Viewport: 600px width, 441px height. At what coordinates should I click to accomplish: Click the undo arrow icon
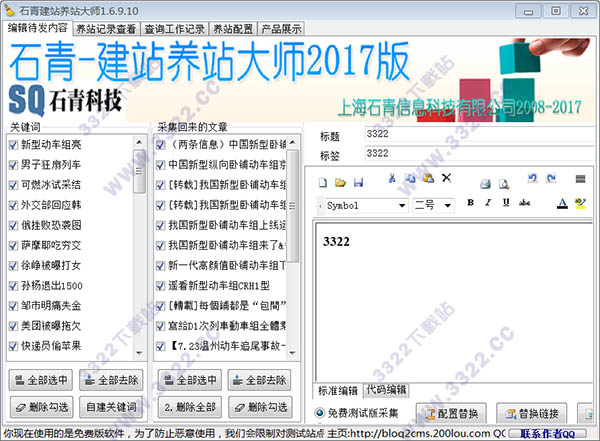(532, 178)
